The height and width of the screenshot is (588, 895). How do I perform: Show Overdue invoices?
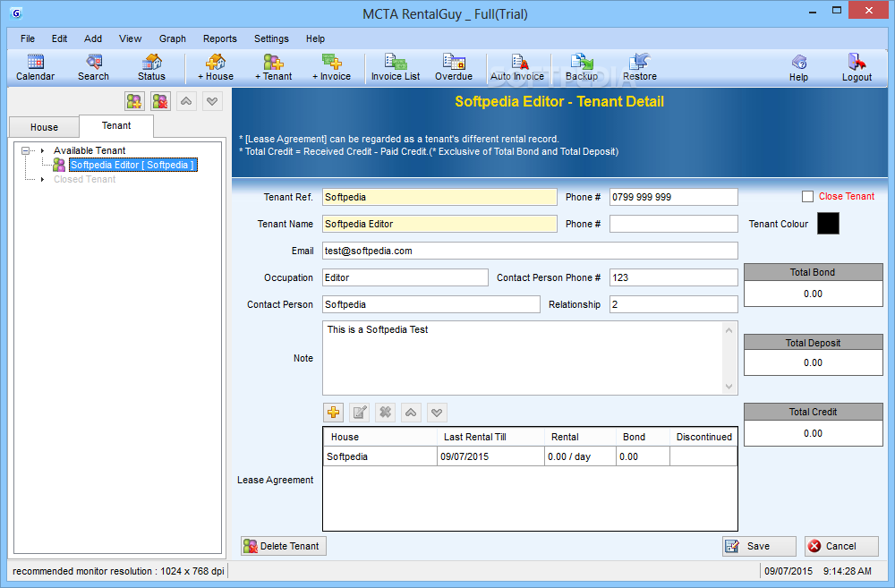454,67
